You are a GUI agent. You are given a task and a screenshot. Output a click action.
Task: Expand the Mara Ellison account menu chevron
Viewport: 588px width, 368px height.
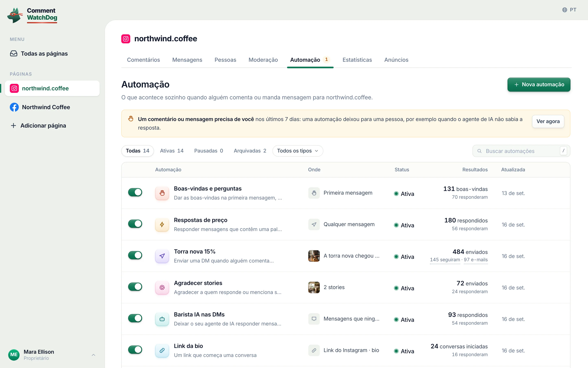click(94, 355)
